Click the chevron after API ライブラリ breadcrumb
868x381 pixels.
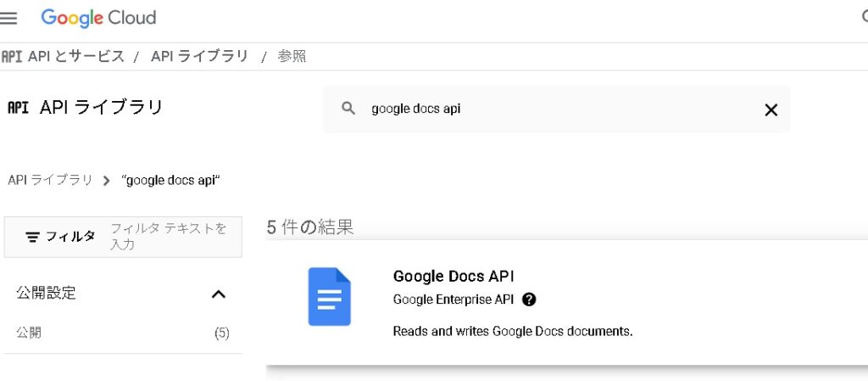[x=106, y=181]
